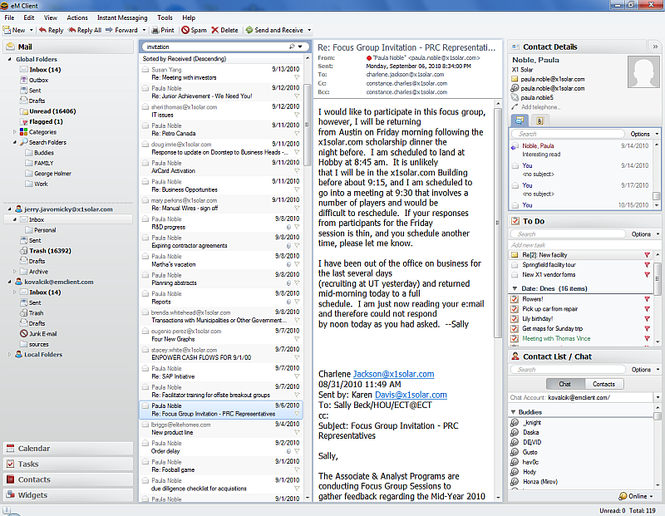This screenshot has height=516, width=665.
Task: Check the Springfield facility tour task box
Action: (514, 265)
